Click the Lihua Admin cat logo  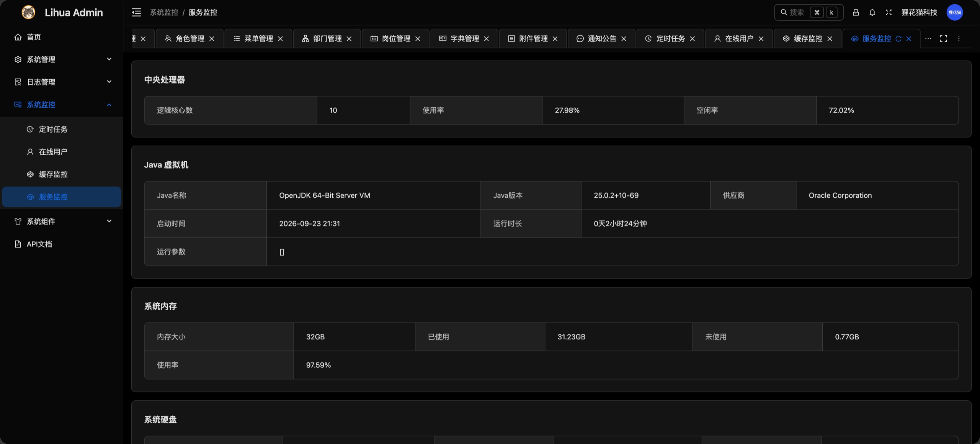click(x=28, y=13)
